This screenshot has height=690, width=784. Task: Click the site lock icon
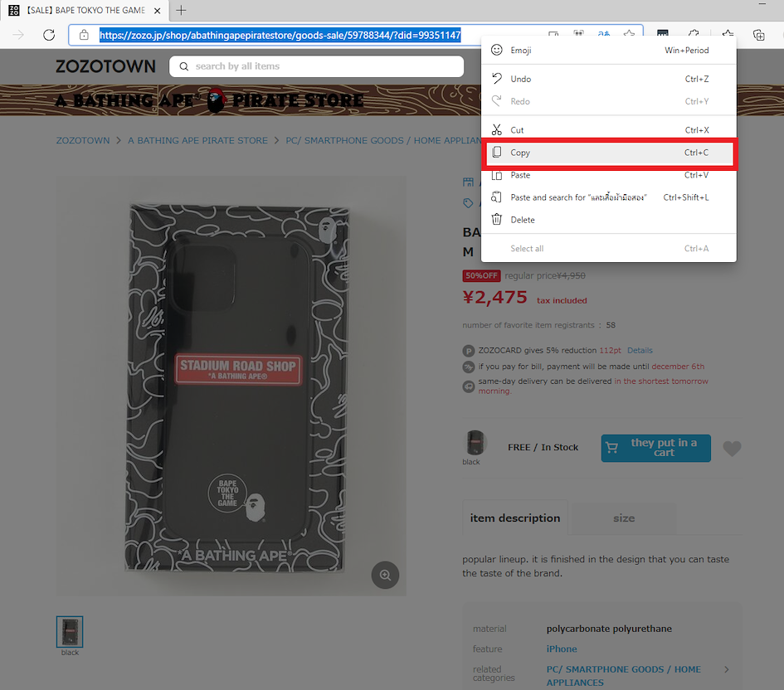[84, 35]
